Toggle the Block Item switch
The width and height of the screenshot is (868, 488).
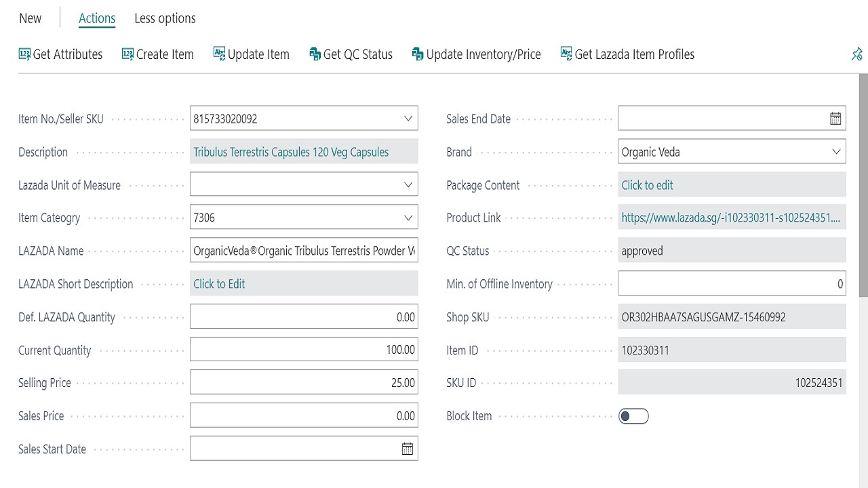pyautogui.click(x=633, y=416)
